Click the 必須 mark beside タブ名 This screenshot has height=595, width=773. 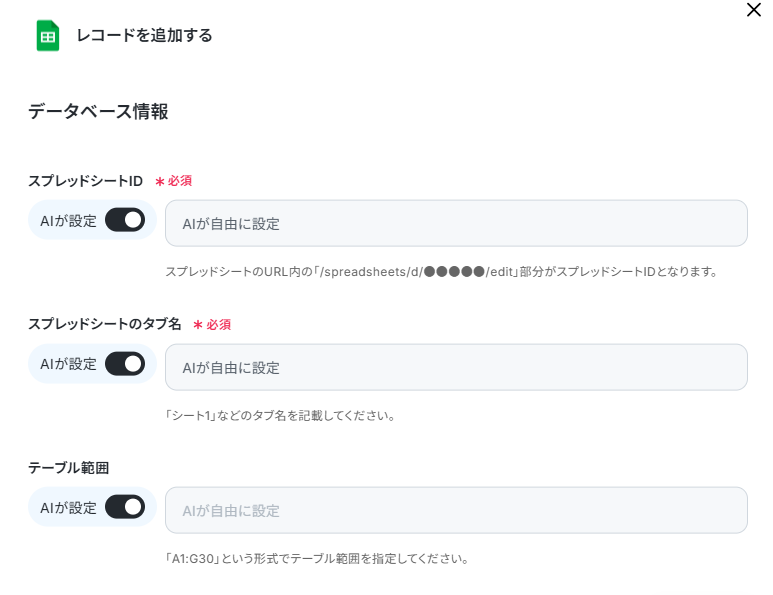click(x=212, y=324)
